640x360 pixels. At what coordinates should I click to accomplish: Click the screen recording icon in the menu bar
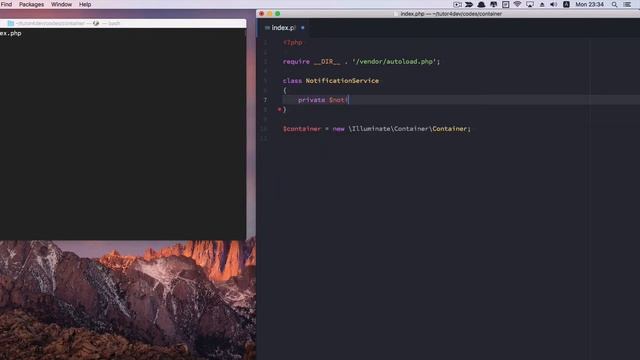pyautogui.click(x=457, y=4)
